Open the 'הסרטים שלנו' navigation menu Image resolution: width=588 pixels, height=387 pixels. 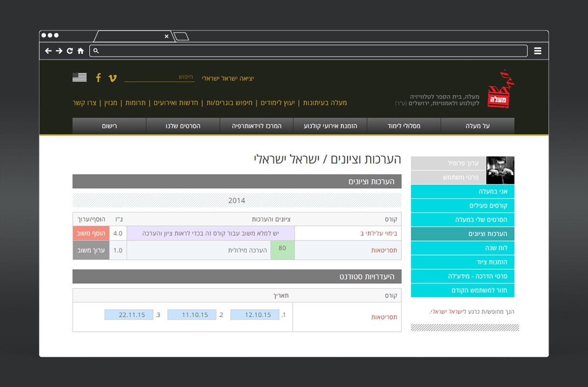tap(183, 126)
